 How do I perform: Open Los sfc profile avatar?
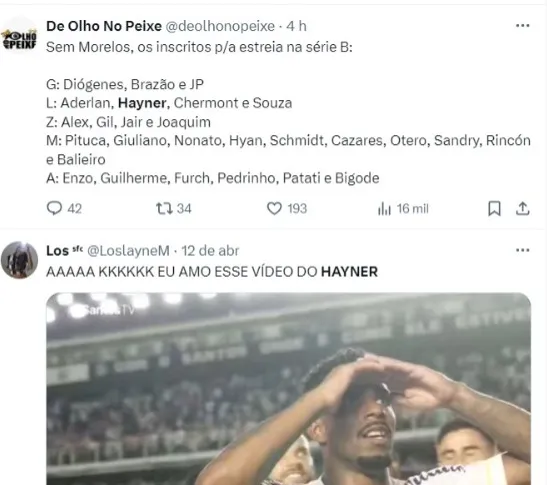(19, 260)
